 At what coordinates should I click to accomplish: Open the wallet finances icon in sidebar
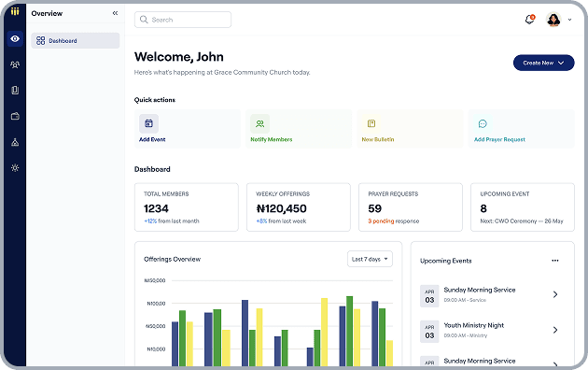[x=15, y=117]
